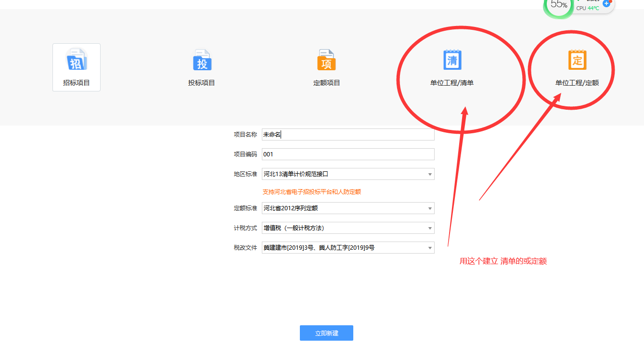
Task: Click the CPU 44℃ temperature readout
Action: [x=588, y=8]
